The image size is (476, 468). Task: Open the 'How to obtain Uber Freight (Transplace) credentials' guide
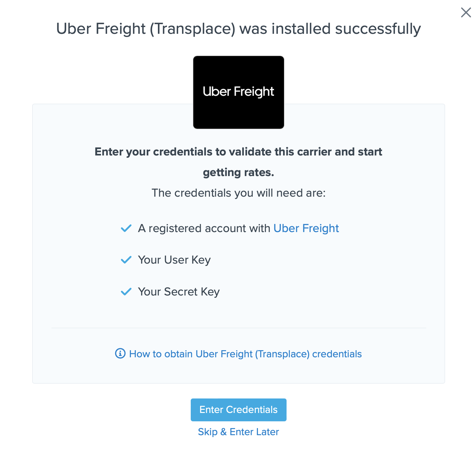pos(245,354)
